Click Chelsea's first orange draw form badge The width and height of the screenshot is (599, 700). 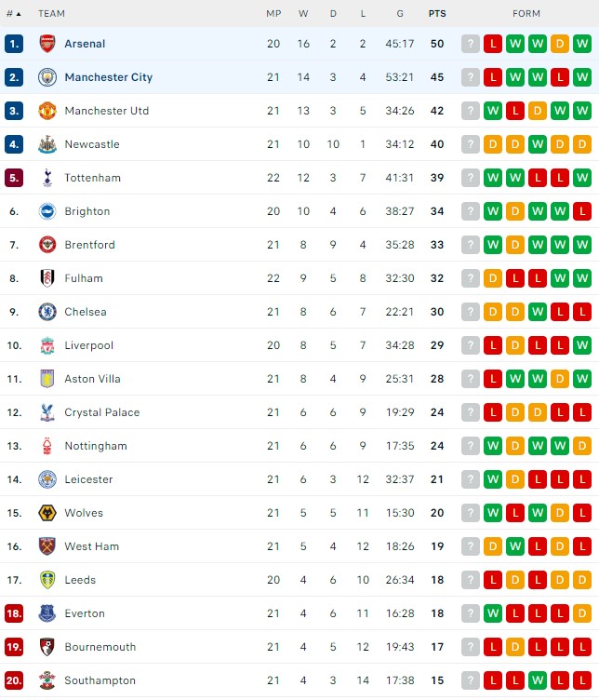point(492,312)
